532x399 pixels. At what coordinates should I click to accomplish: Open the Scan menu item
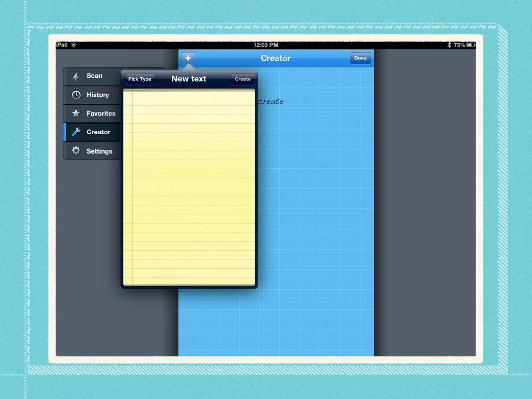pyautogui.click(x=94, y=76)
